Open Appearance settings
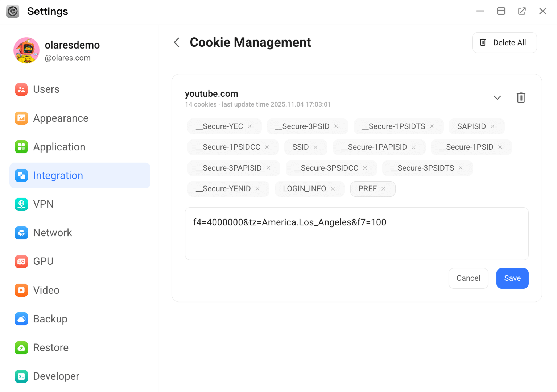The height and width of the screenshot is (392, 557). [x=61, y=118]
